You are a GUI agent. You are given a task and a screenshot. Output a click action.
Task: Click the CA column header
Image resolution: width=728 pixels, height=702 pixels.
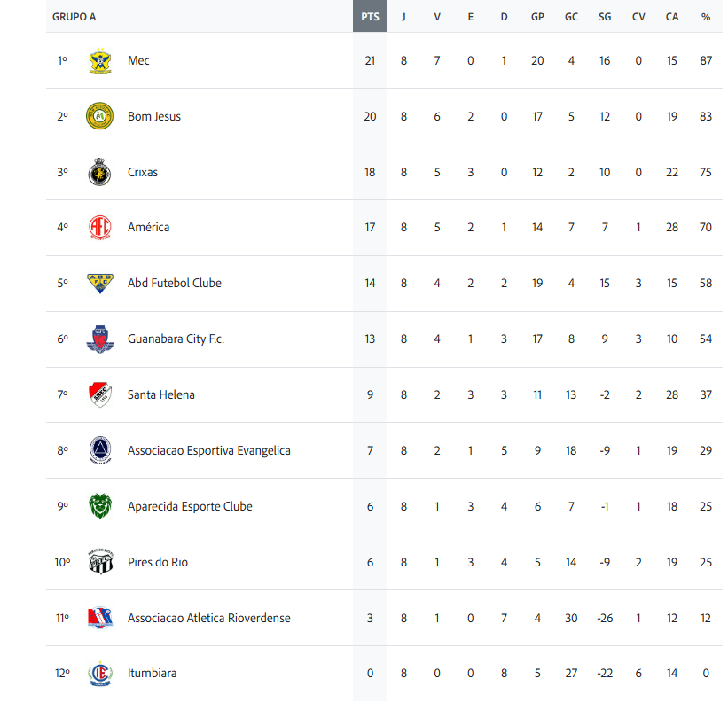(x=672, y=17)
